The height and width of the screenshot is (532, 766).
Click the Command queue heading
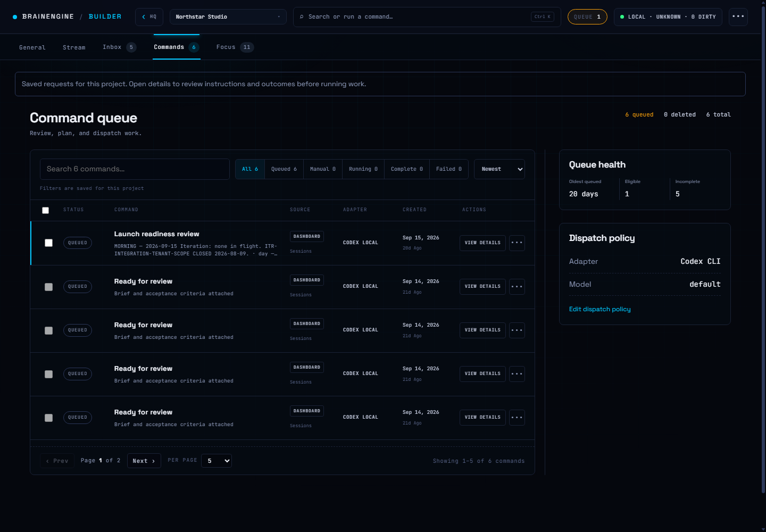84,118
